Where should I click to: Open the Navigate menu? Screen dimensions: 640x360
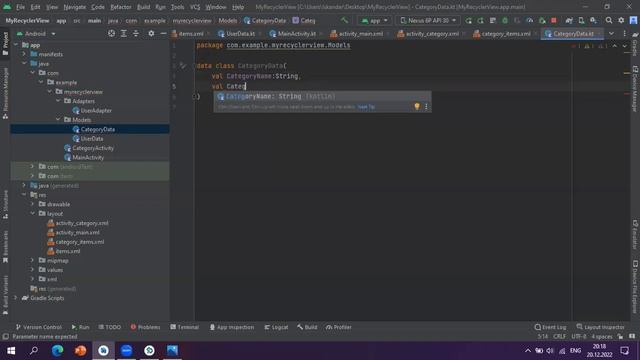(75, 7)
